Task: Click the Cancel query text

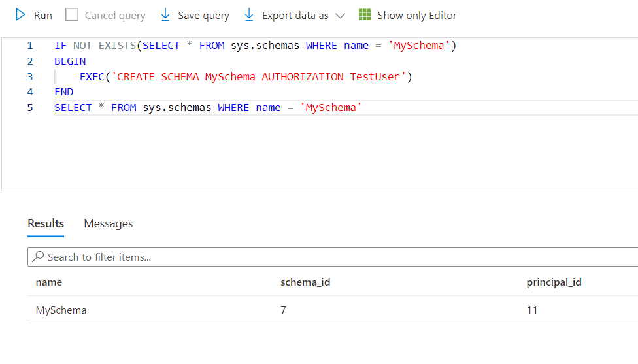Action: point(115,16)
